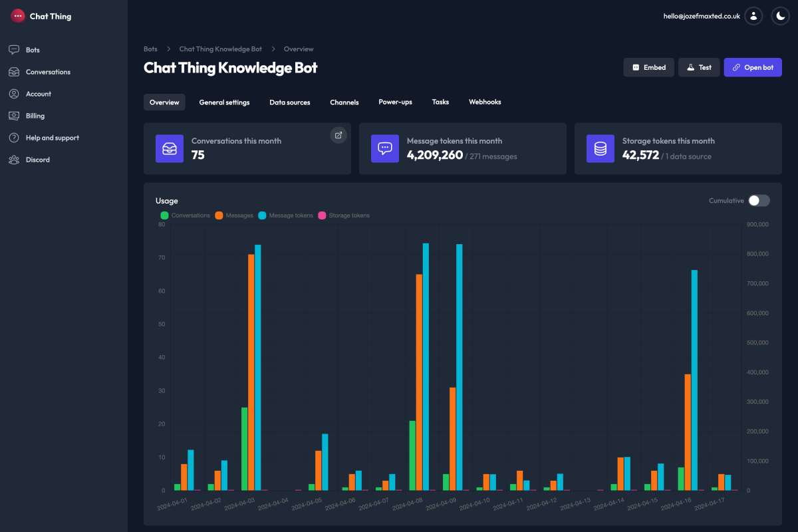Click the Help and support question icon
Screen dimensions: 798x532
point(13,138)
